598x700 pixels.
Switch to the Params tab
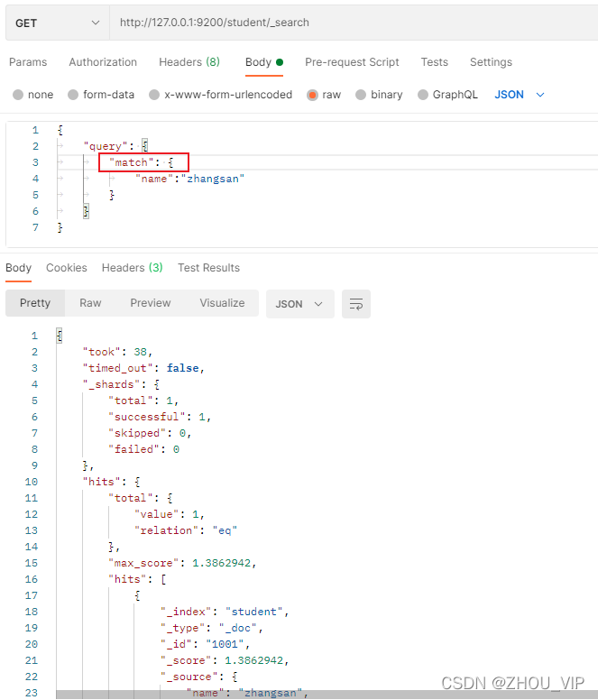click(28, 62)
